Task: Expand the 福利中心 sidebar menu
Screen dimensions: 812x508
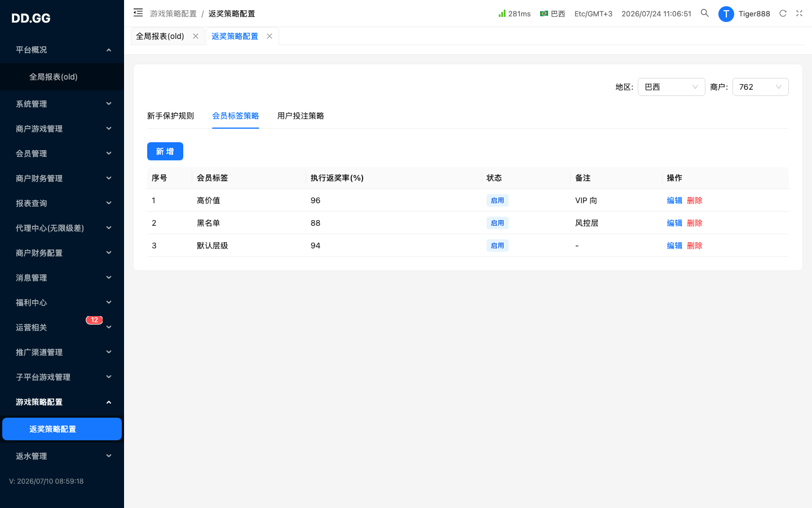Action: point(62,303)
